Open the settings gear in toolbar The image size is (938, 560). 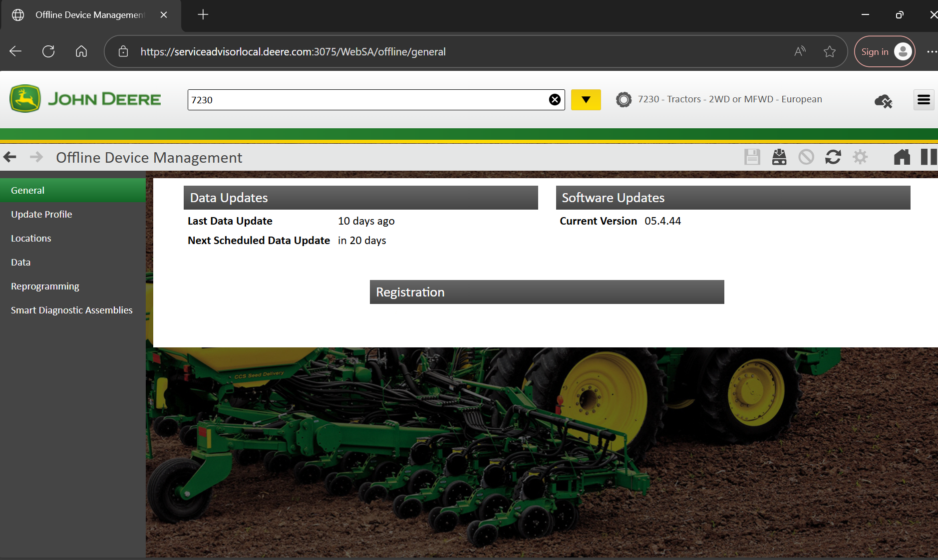click(x=860, y=157)
